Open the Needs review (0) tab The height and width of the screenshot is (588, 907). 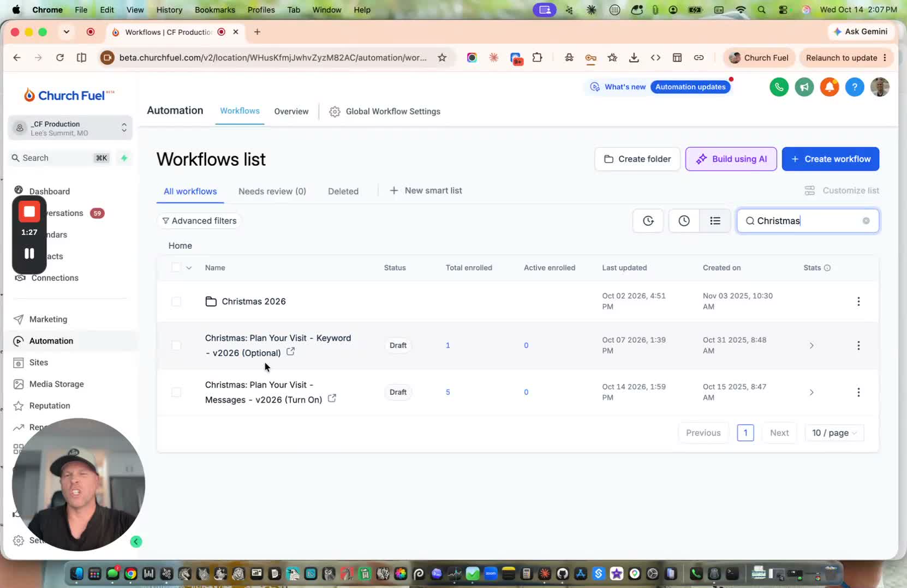coord(272,191)
